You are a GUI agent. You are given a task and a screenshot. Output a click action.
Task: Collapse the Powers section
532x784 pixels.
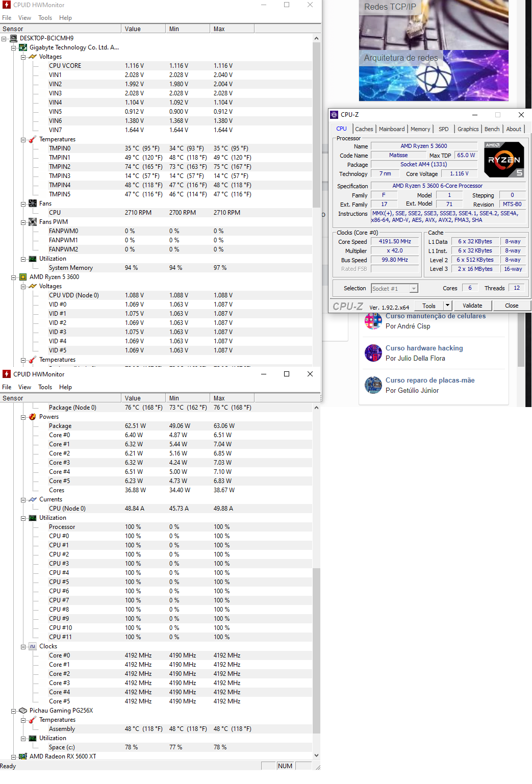[23, 417]
